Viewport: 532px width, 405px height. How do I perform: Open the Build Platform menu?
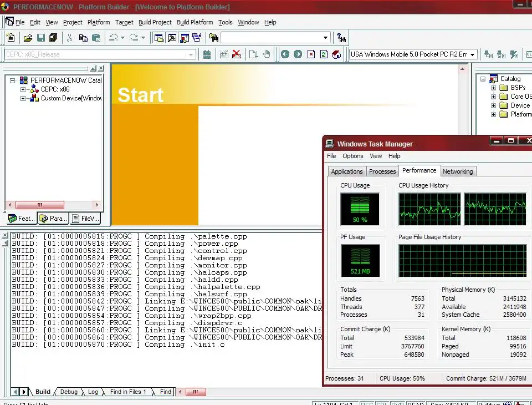(x=195, y=22)
